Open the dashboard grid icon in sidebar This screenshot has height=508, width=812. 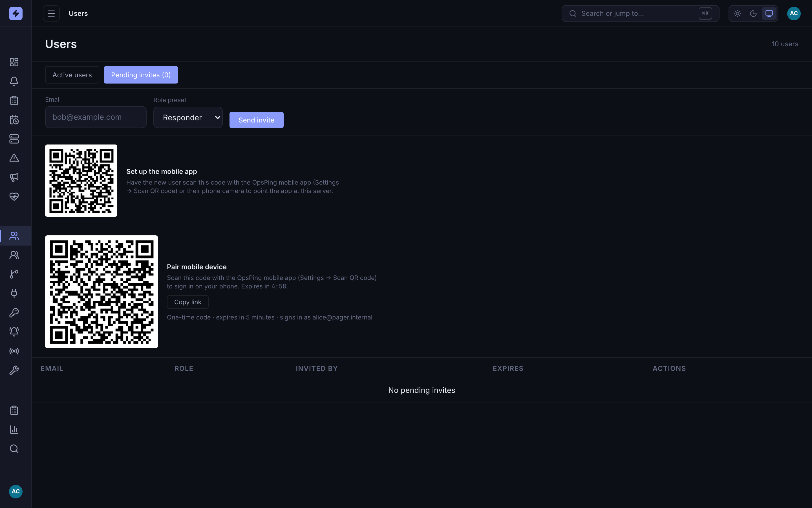14,62
